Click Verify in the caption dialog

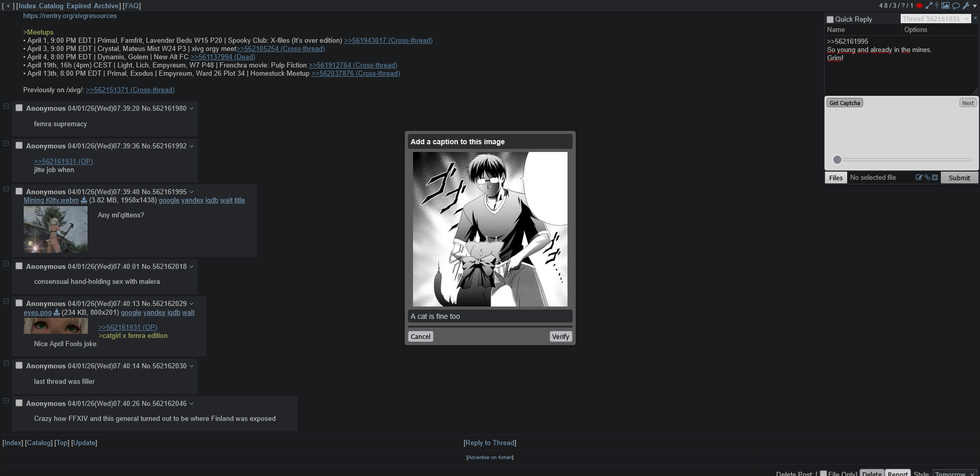click(560, 336)
